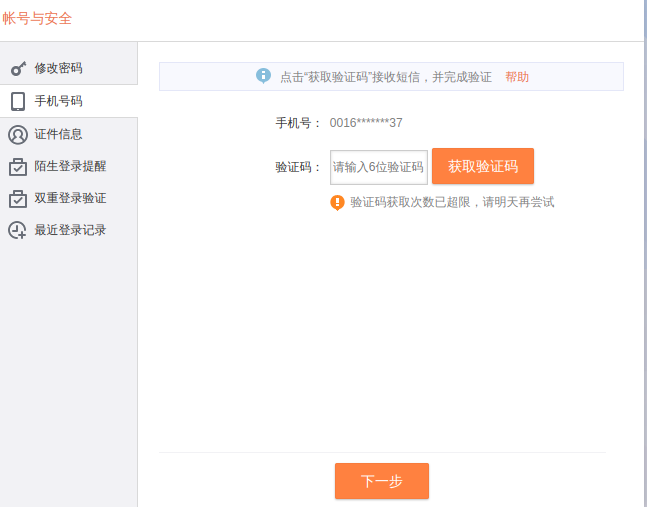Click the orange warning icon
647x507 pixels.
pyautogui.click(x=338, y=202)
